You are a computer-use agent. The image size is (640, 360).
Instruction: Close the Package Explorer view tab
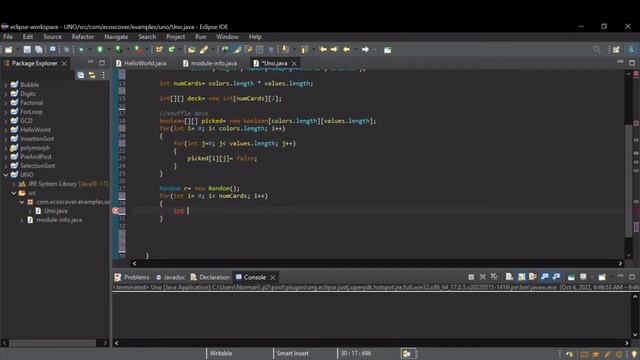click(64, 63)
